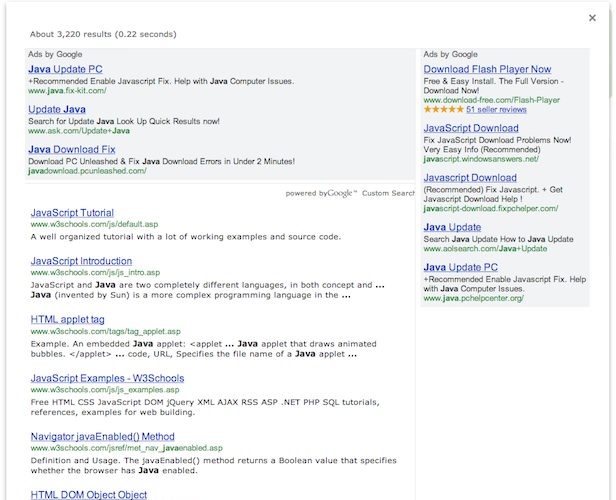Open the JavaScript Download sidebar ad
This screenshot has height=500, width=616.
pos(471,128)
